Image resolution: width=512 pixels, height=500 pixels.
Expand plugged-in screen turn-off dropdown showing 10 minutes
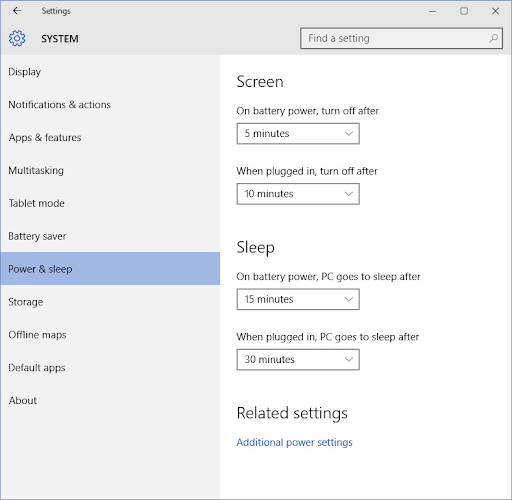298,194
